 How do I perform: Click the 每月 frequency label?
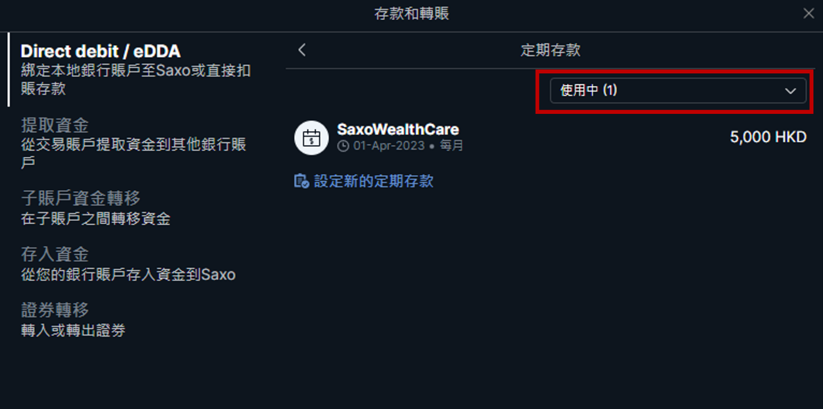pos(451,146)
